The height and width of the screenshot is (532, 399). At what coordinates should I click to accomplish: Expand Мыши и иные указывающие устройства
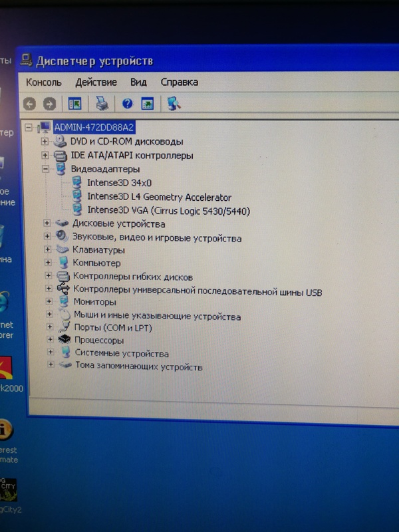(49, 314)
